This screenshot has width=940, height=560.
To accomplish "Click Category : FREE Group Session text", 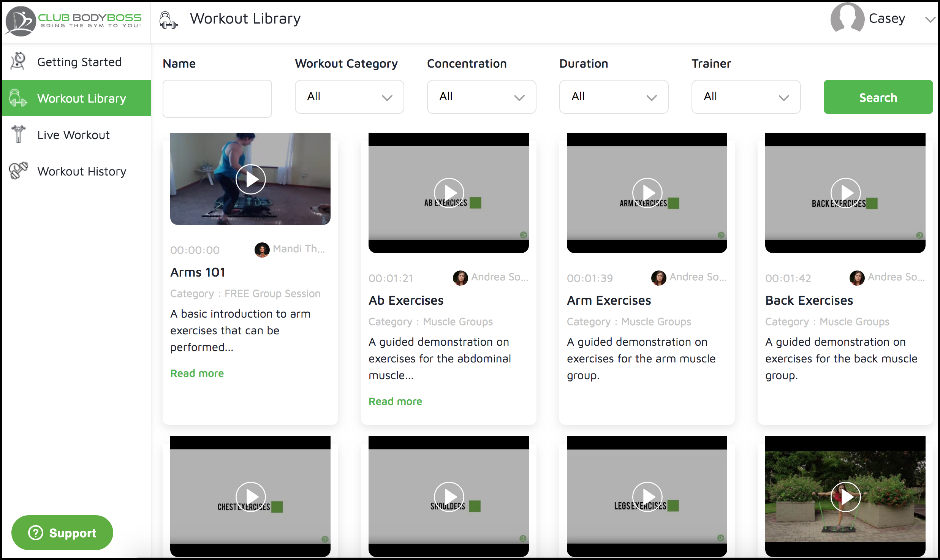I will coord(245,293).
